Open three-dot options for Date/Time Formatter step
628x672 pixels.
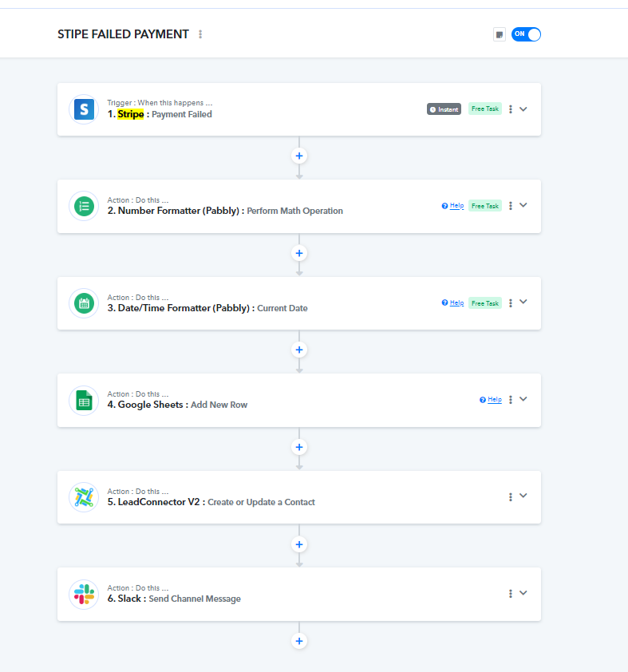(x=510, y=303)
